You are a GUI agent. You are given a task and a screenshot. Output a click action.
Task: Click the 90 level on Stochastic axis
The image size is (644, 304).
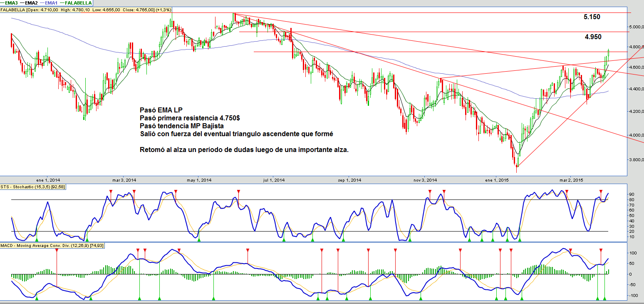pyautogui.click(x=632, y=194)
